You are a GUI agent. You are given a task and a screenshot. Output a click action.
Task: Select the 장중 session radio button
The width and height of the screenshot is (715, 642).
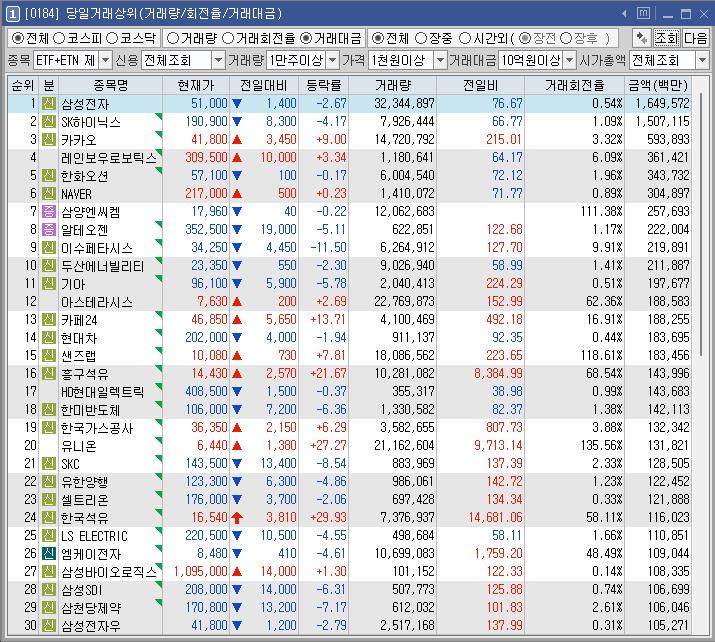click(x=421, y=38)
